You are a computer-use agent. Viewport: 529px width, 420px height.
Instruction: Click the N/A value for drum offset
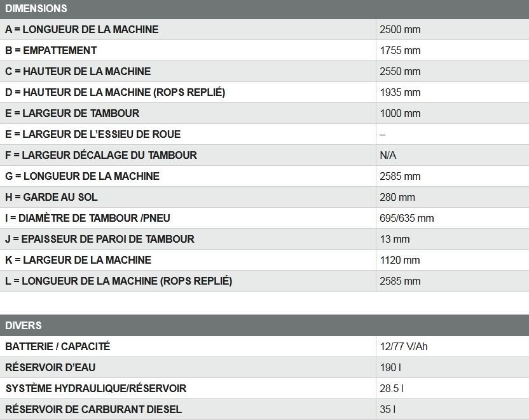[x=388, y=155]
